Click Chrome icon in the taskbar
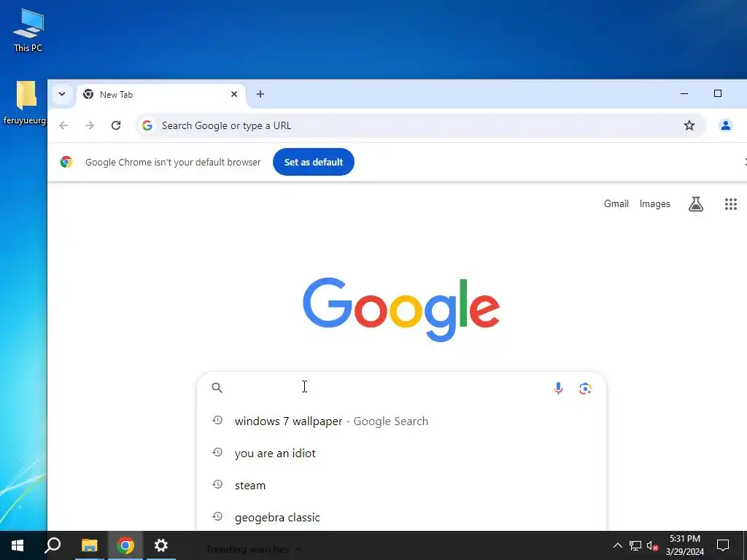 tap(125, 545)
